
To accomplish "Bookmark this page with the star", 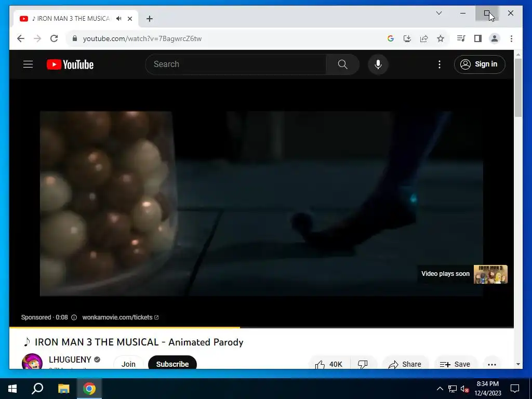I will point(441,38).
